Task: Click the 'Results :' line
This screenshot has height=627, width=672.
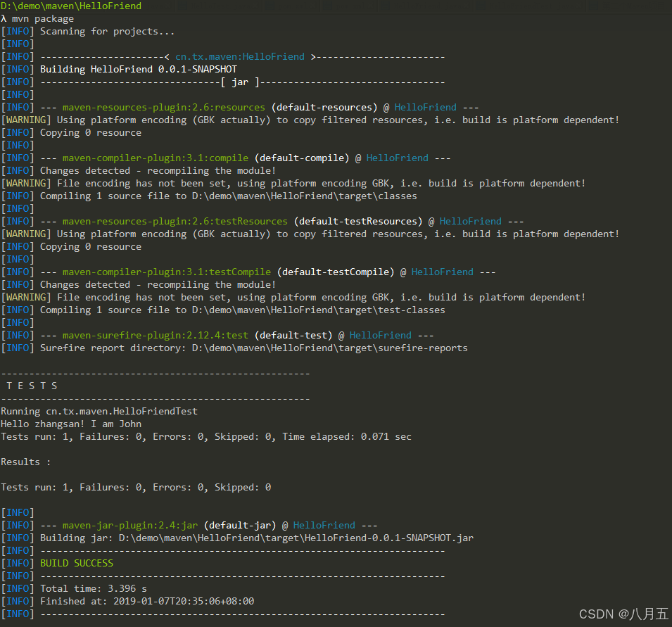Action: pyautogui.click(x=26, y=462)
